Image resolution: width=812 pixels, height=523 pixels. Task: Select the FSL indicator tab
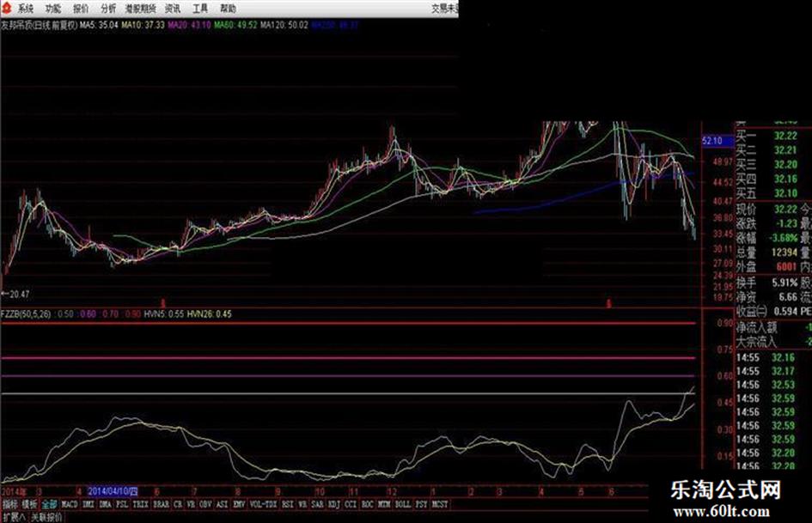coord(122,504)
